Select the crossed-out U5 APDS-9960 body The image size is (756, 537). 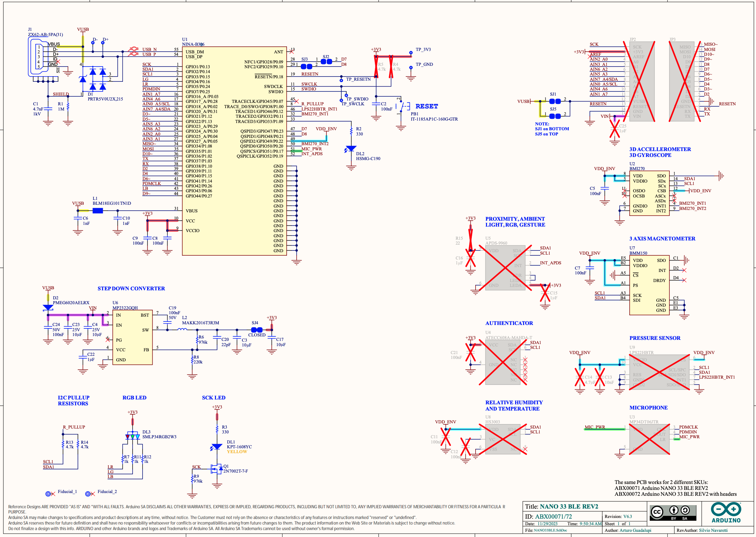coord(505,268)
